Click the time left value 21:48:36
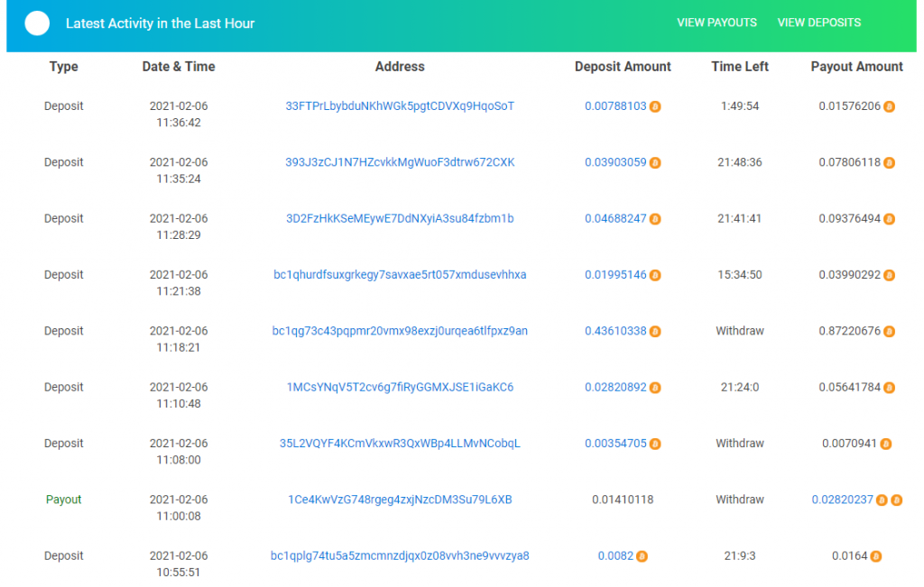924x587 pixels. pyautogui.click(x=740, y=162)
